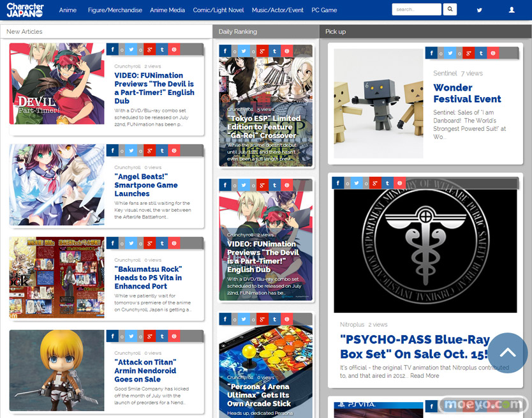Click Read More on PSYCHO-PASS article
The image size is (532, 418).
click(424, 376)
